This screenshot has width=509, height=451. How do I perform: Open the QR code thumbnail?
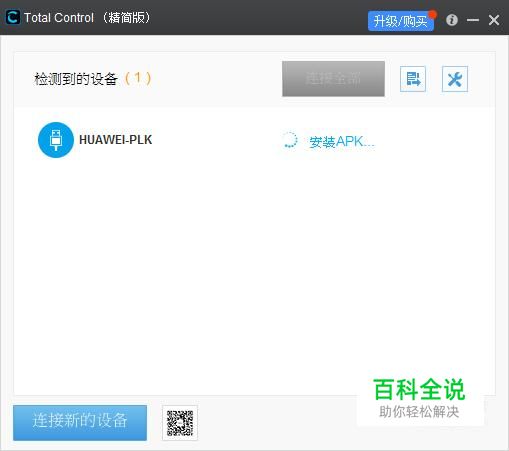tap(180, 423)
